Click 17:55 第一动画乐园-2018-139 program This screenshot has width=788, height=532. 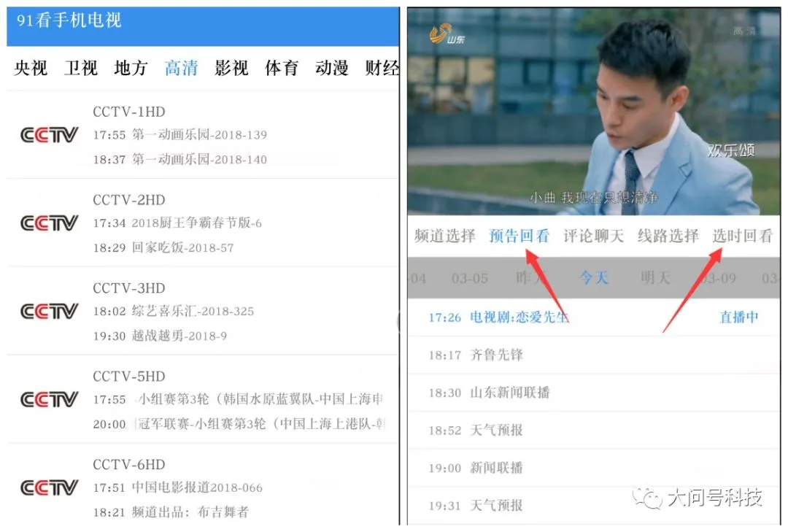click(x=180, y=135)
